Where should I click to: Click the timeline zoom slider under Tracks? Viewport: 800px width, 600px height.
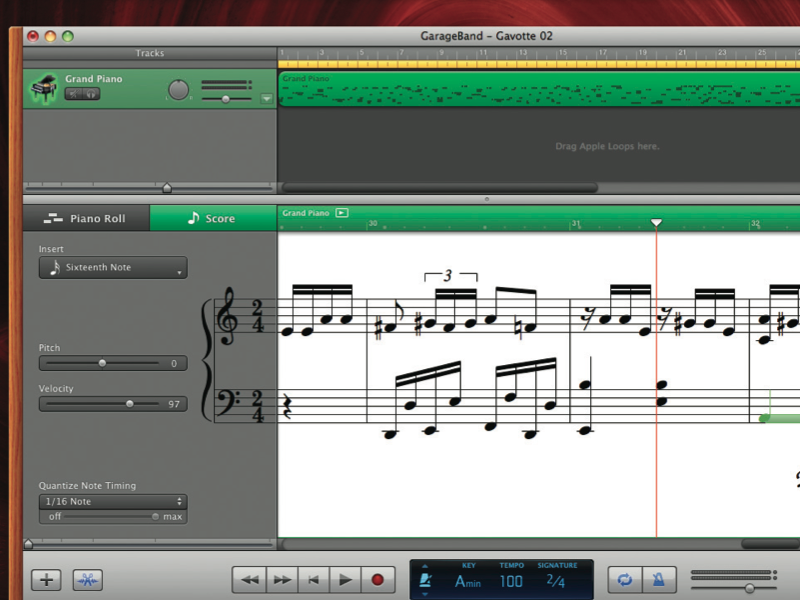167,188
